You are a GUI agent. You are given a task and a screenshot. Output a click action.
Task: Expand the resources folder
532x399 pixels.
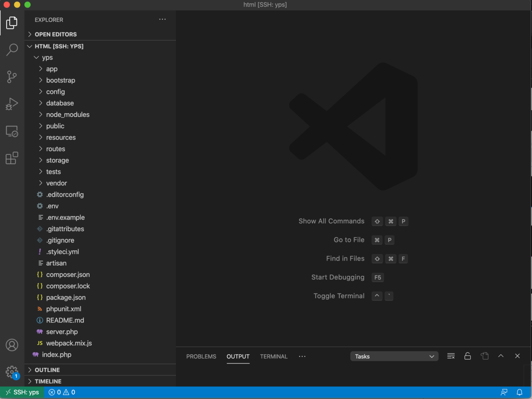pos(100,138)
